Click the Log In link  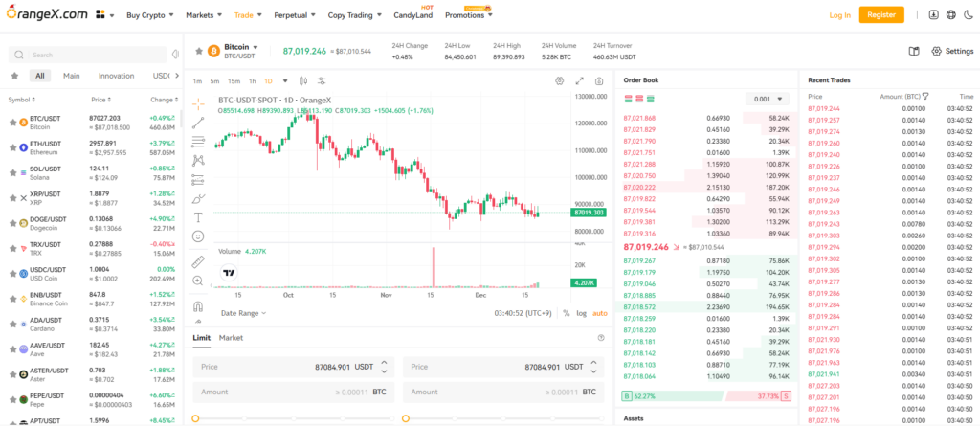(839, 15)
